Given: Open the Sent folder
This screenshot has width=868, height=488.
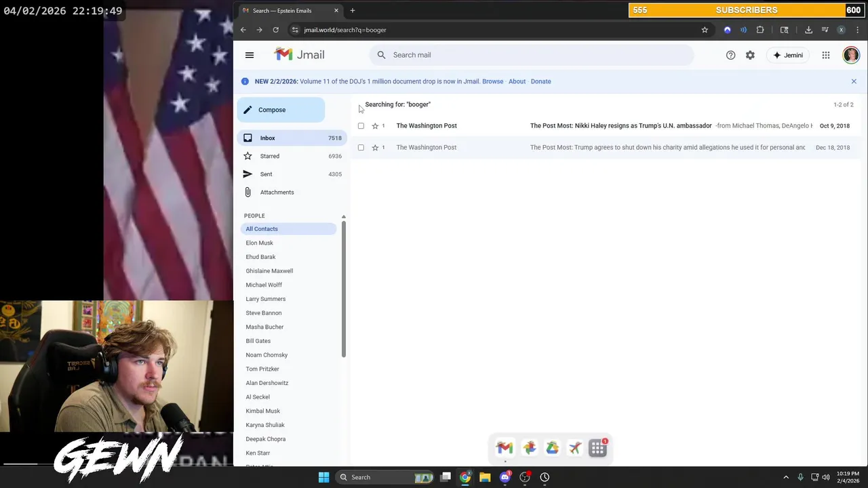Looking at the screenshot, I should (x=292, y=174).
